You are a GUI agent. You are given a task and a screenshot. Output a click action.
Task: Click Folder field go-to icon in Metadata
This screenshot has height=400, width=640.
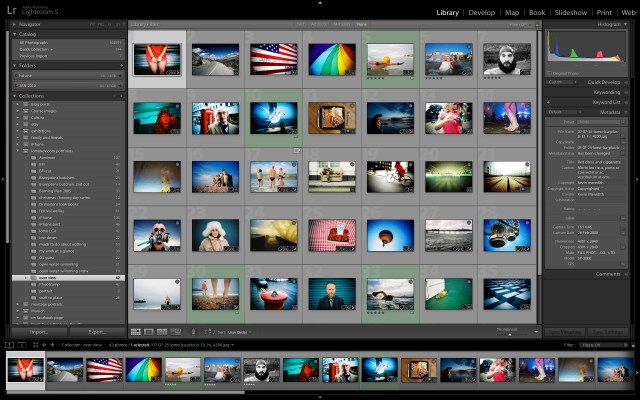tap(623, 147)
